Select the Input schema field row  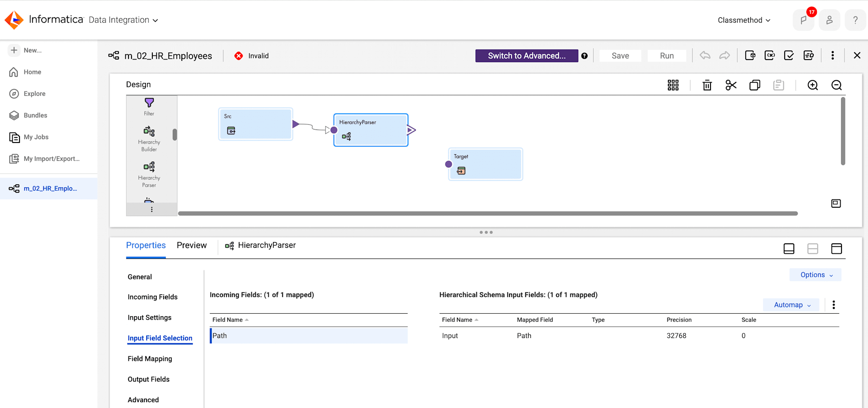point(639,335)
